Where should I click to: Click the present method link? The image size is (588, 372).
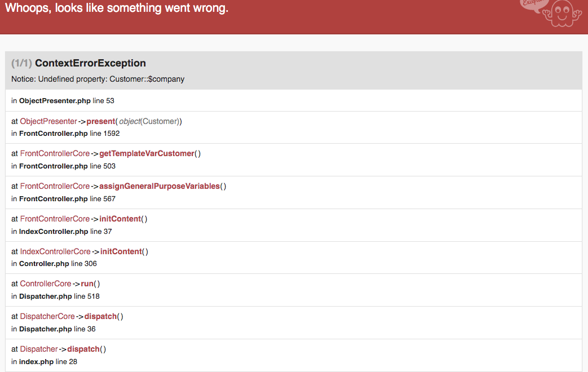pos(101,121)
